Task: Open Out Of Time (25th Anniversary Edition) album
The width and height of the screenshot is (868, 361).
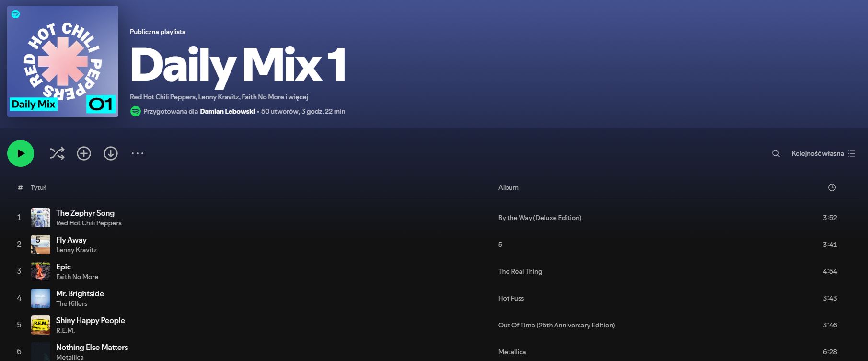Action: (x=556, y=325)
